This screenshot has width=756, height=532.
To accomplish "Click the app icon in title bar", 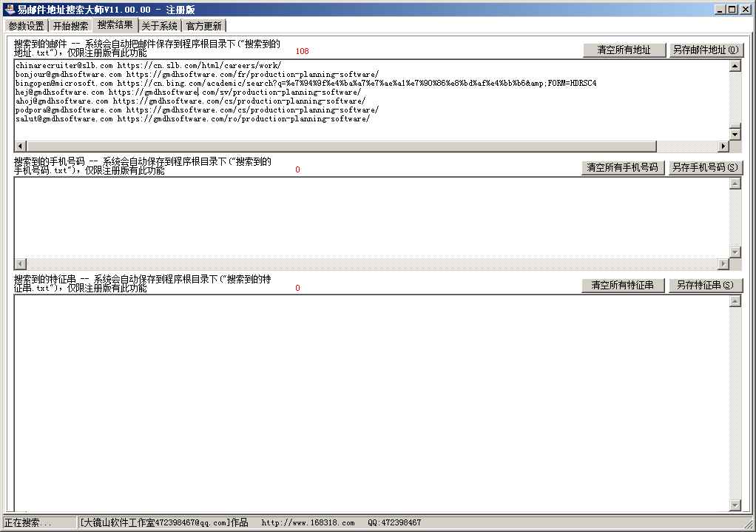I will (x=10, y=9).
